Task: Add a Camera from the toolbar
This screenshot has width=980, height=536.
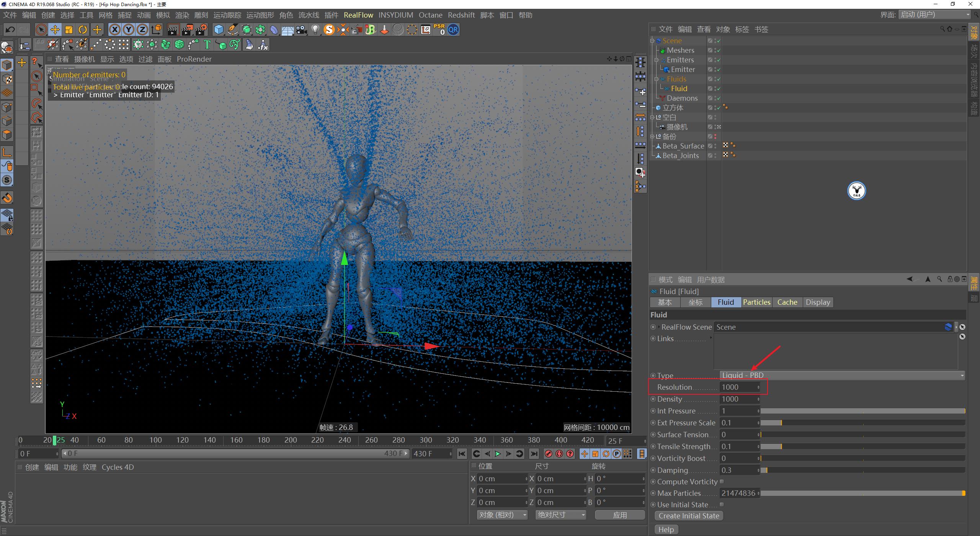Action: [301, 29]
